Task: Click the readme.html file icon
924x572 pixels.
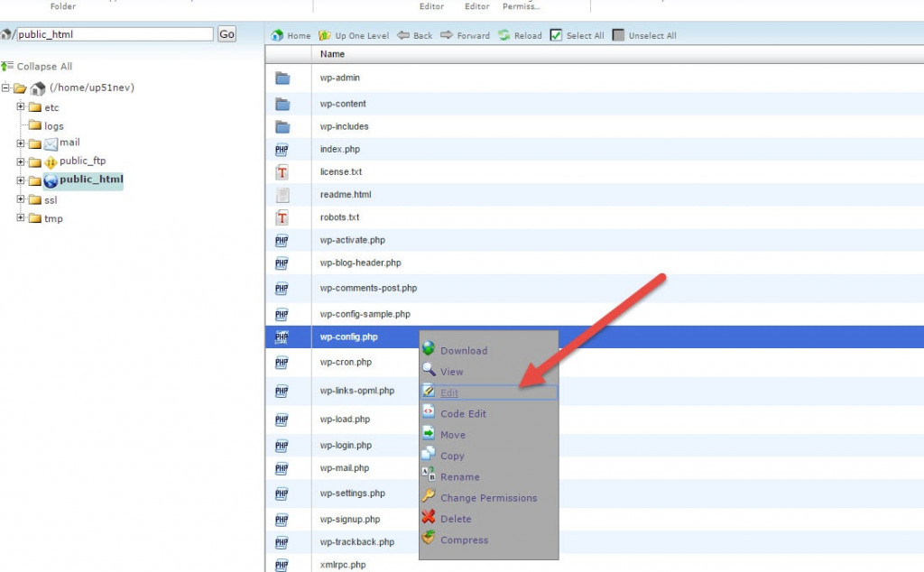Action: (x=282, y=195)
